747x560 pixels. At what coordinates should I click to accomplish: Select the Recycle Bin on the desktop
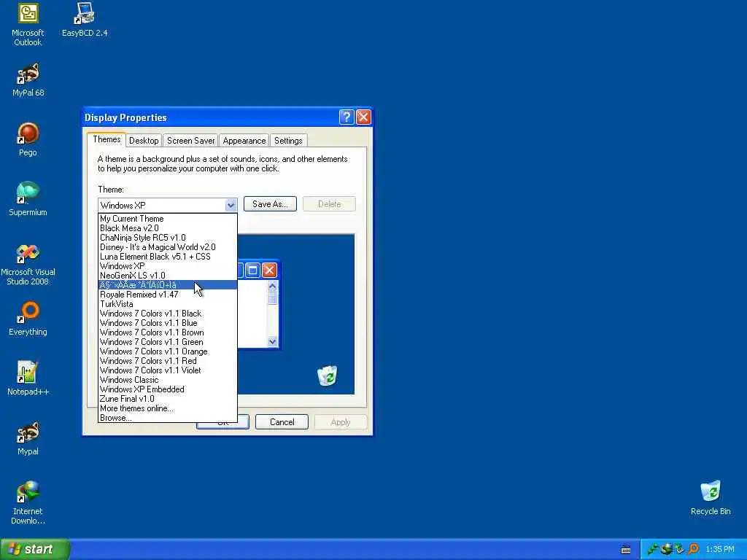tap(711, 498)
